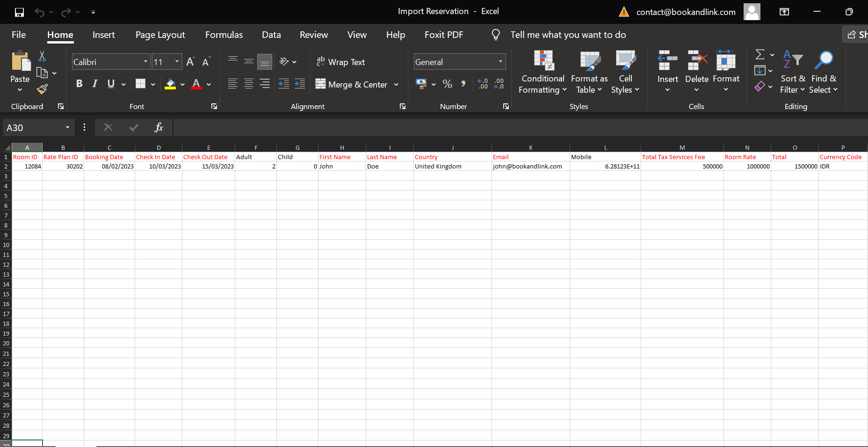Switch to the Formulas tab

point(224,35)
